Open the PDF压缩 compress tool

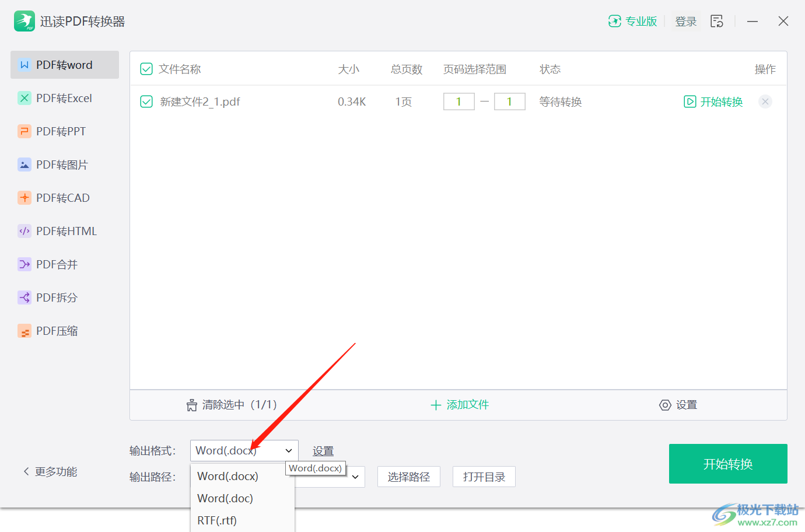(x=65, y=331)
